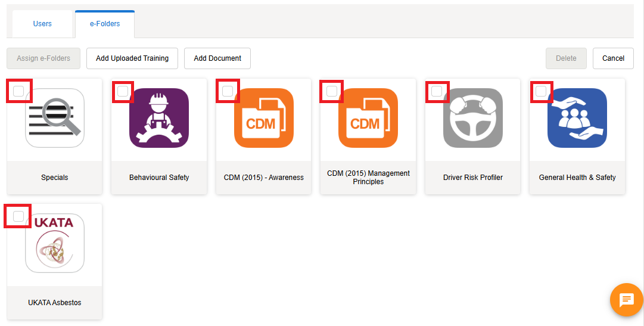This screenshot has height=326, width=644.
Task: Open the CDM (2015) Management Principles icon
Action: click(x=368, y=118)
